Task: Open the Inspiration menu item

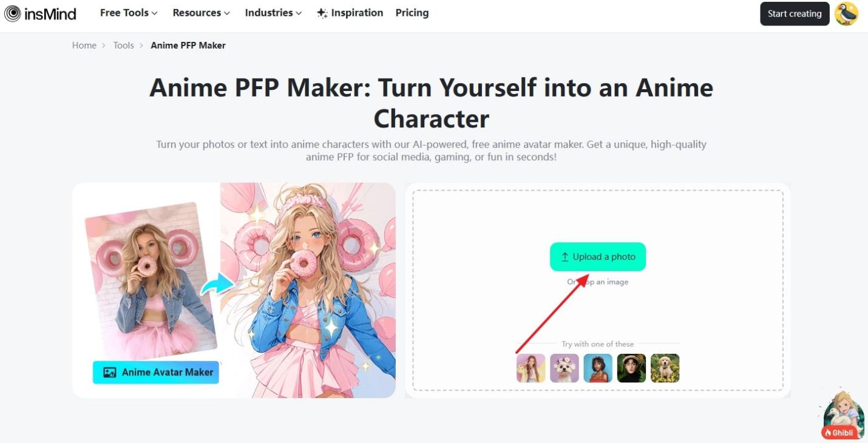Action: point(350,13)
